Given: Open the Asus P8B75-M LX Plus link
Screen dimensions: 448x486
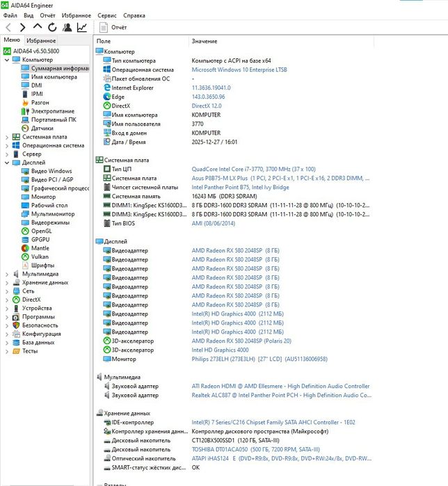Looking at the screenshot, I should click(280, 178).
